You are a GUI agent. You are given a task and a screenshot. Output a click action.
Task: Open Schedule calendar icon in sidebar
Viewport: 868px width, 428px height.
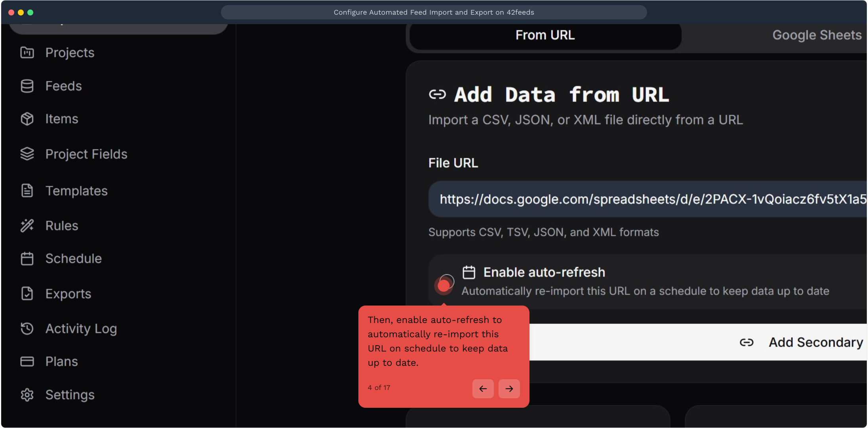27,258
